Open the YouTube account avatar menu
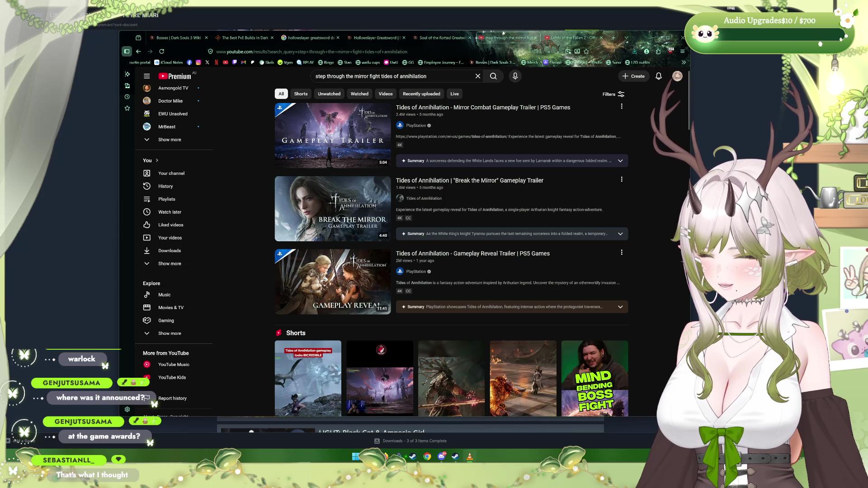 pos(677,76)
